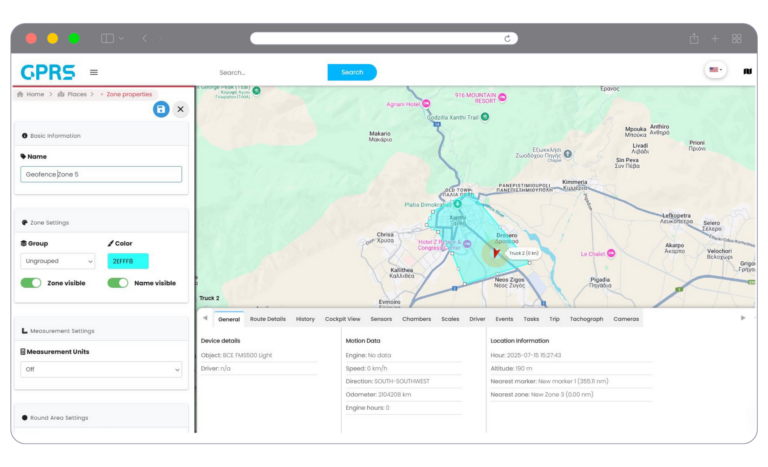Click Nearest marker: New marker 1 row
This screenshot has height=467, width=768.
[571, 381]
